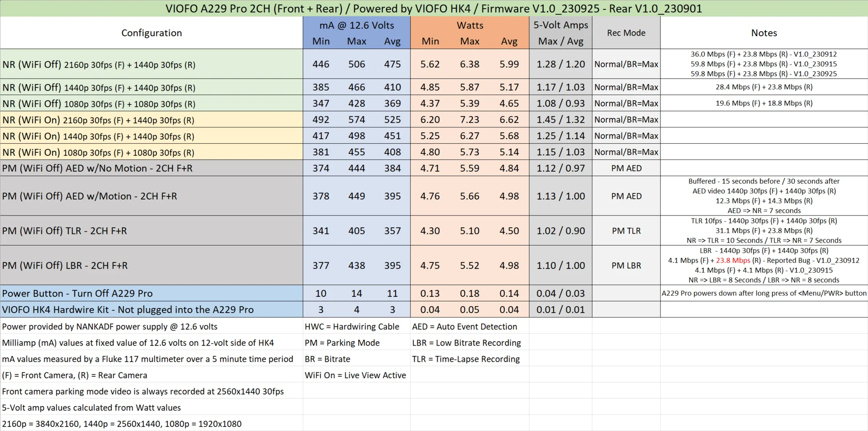Select the mA minimum value "446"
The height and width of the screenshot is (431, 868).
(x=321, y=64)
